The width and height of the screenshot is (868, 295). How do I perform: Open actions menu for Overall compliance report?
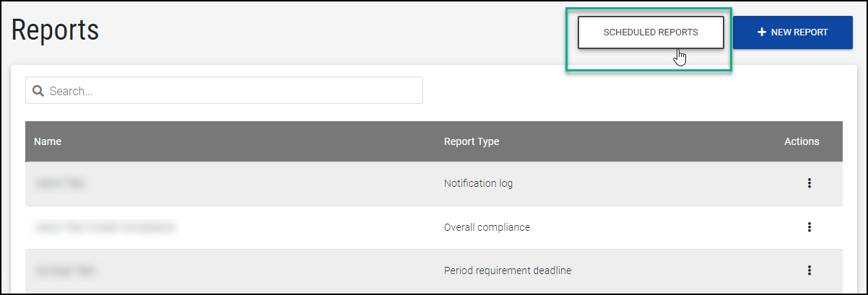[x=809, y=227]
